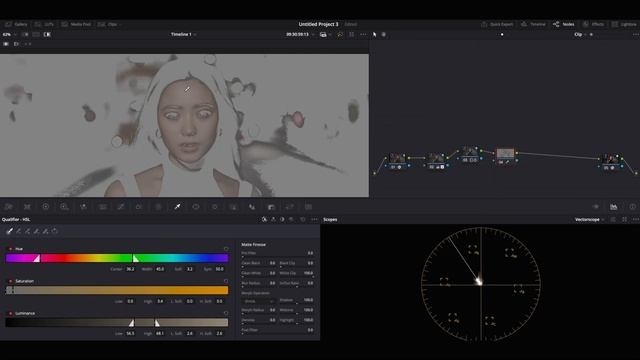Image resolution: width=640 pixels, height=360 pixels.
Task: Toggle the Hue qualifier enable dot
Action: (11, 249)
